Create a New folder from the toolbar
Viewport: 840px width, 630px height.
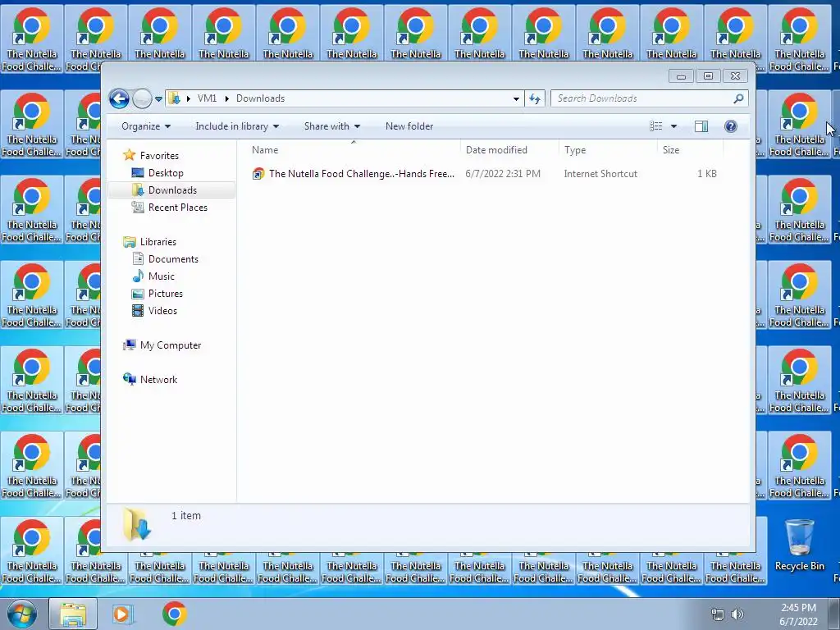[x=409, y=126]
